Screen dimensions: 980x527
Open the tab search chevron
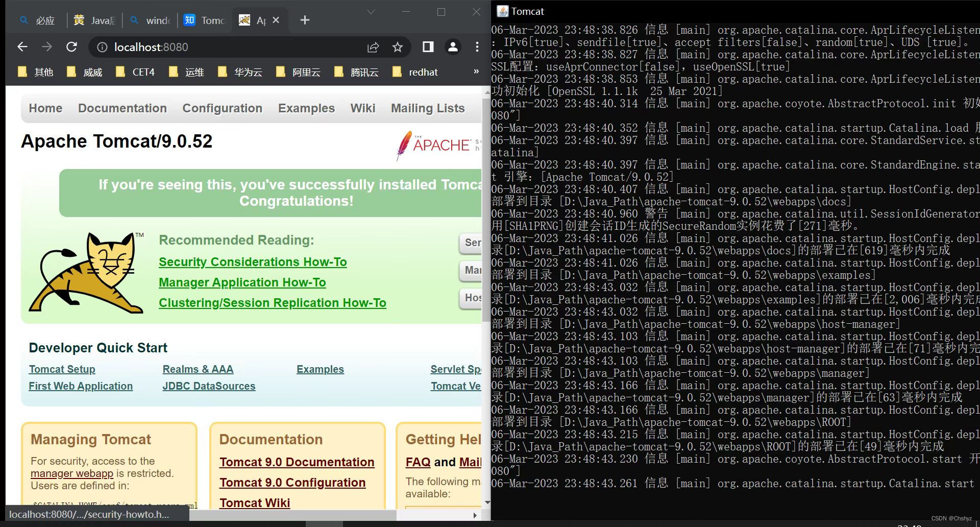pyautogui.click(x=371, y=12)
